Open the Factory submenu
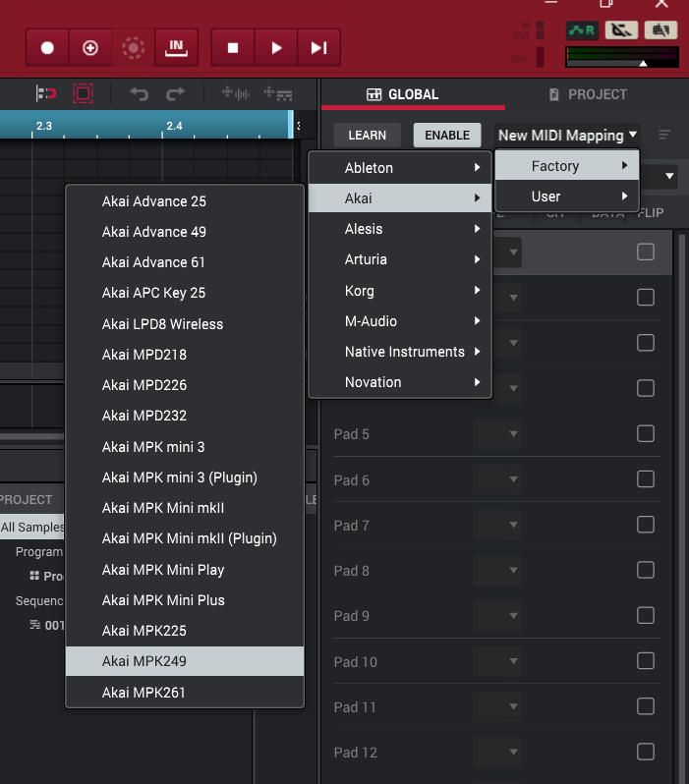Screen dimensions: 689x784 (567, 165)
